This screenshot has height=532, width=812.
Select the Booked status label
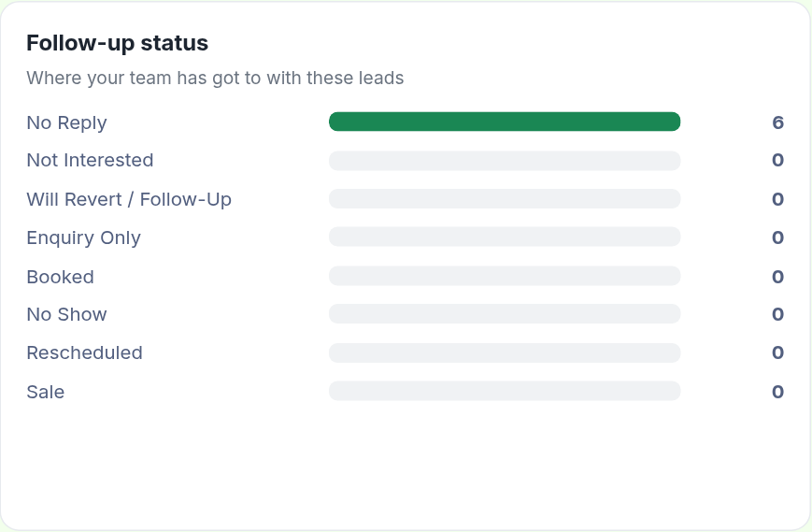tap(61, 277)
